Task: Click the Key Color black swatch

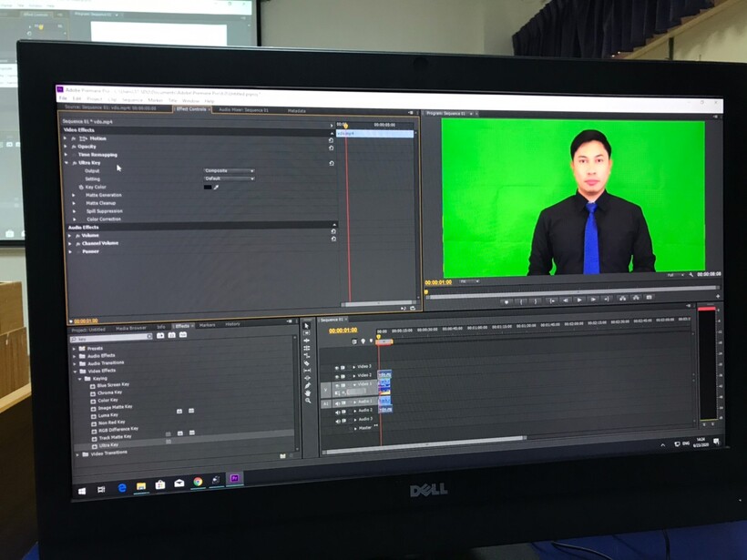Action: click(208, 188)
